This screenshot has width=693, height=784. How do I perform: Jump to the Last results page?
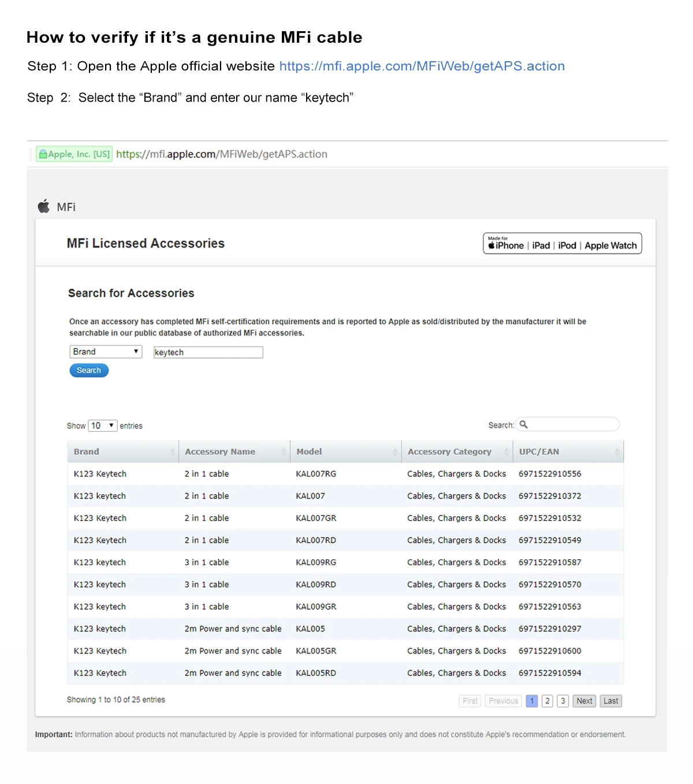pos(610,701)
